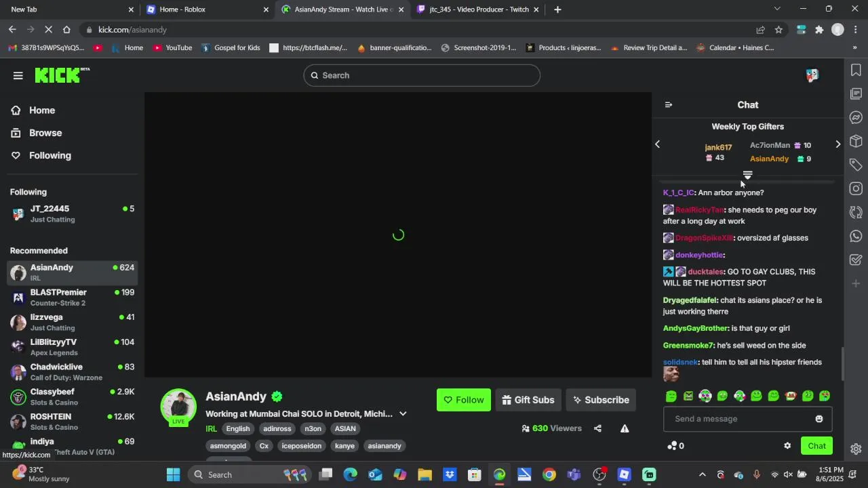The width and height of the screenshot is (868, 488).
Task: Open the IRL category link
Action: tap(212, 429)
